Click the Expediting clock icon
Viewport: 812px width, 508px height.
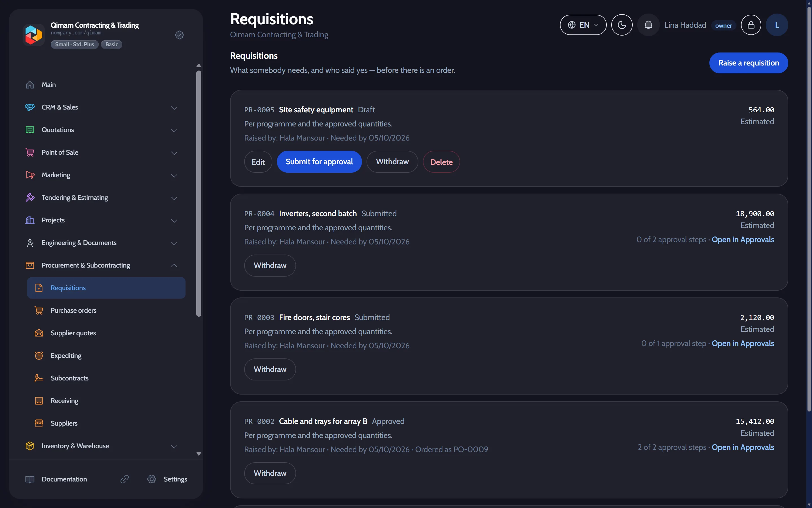(39, 356)
